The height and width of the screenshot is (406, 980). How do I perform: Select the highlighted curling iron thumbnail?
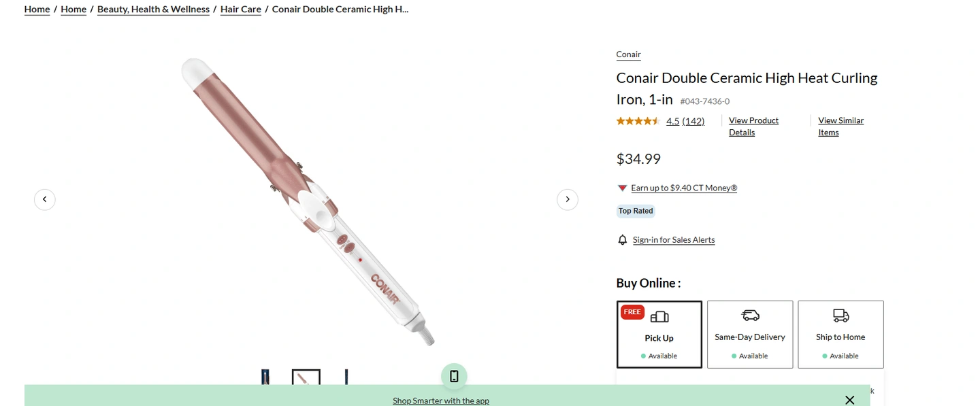coord(306,377)
